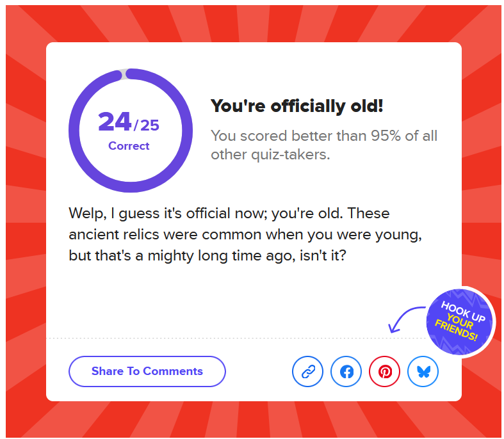Click the dotted divider above share buttons
The image size is (504, 439).
pos(236,338)
